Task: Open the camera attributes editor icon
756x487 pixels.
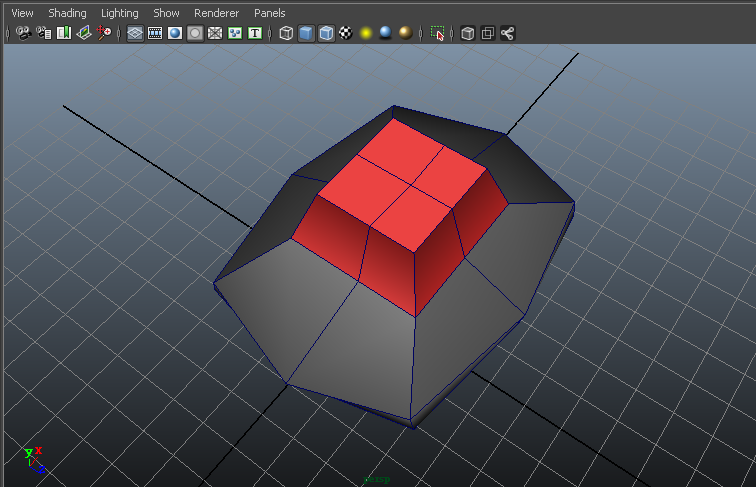Action: pos(44,33)
